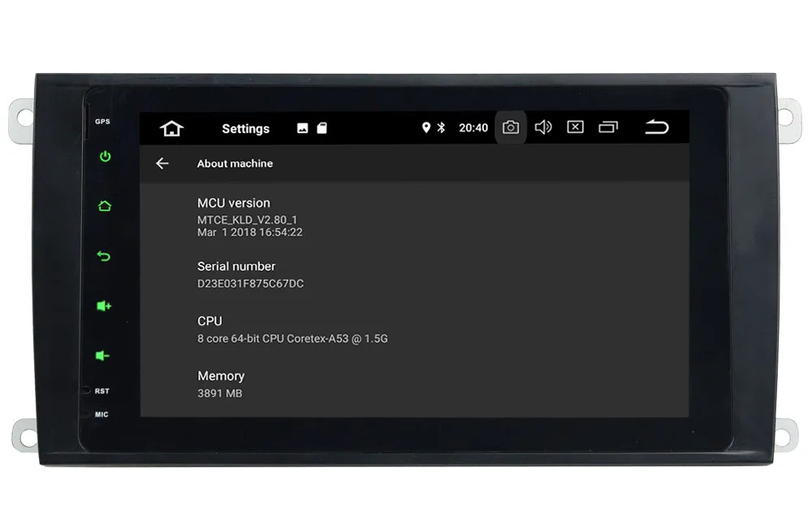Take a screenshot with the camera icon
Image resolution: width=812 pixels, height=528 pixels.
(x=510, y=127)
